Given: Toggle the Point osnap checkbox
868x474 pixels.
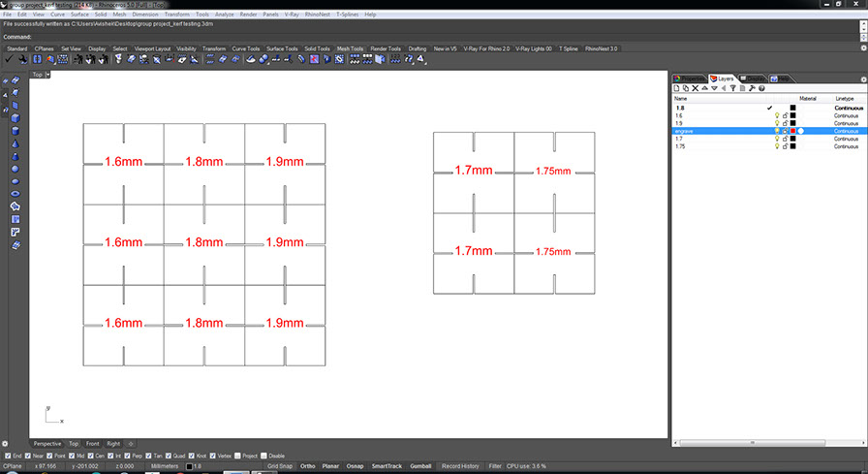Looking at the screenshot, I should click(x=50, y=456).
